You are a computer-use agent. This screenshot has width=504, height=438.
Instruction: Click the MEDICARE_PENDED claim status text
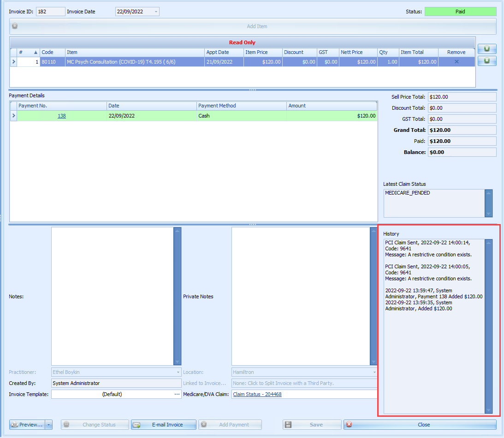407,193
